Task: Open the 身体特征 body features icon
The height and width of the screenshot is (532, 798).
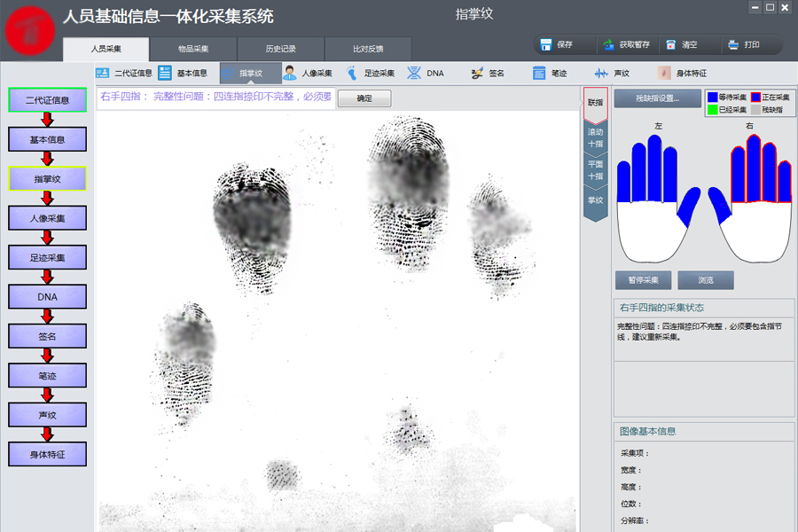Action: 664,74
